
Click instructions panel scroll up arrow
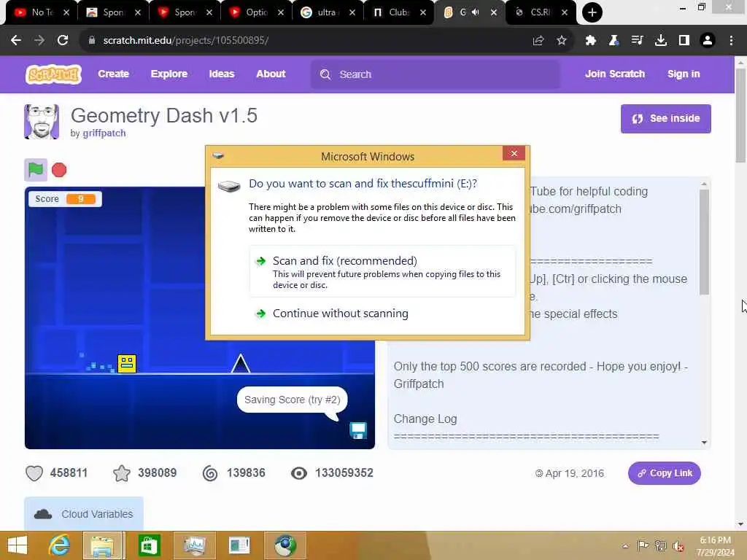tap(704, 184)
